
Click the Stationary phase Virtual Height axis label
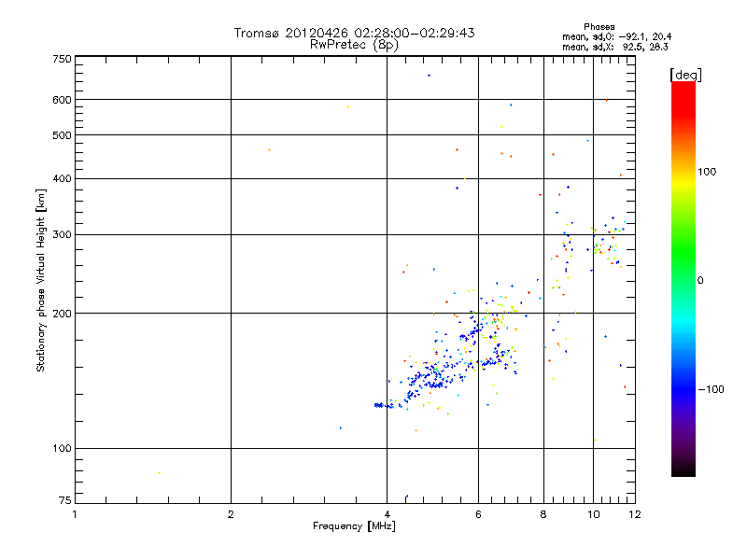coord(41,281)
